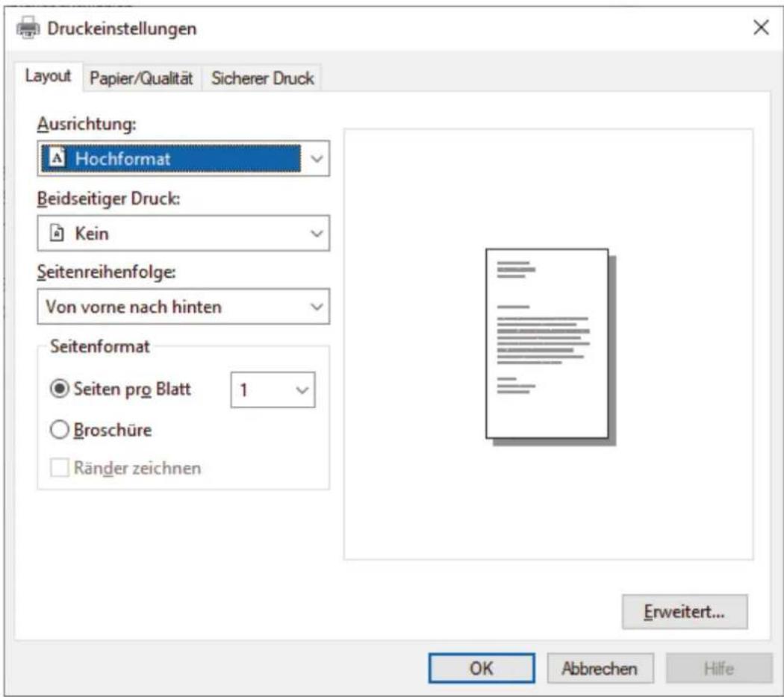Open the pages per sheet dropdown
This screenshot has width=784, height=697.
point(273,390)
